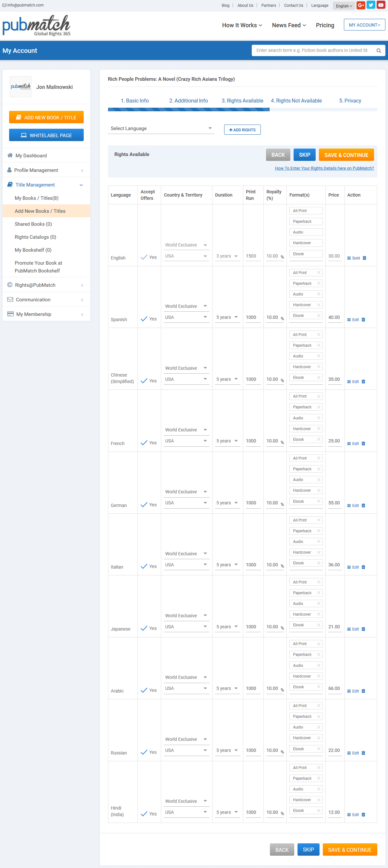Open USA country dropdown in French row
Viewport: 388px width, 868px height.
(x=187, y=441)
